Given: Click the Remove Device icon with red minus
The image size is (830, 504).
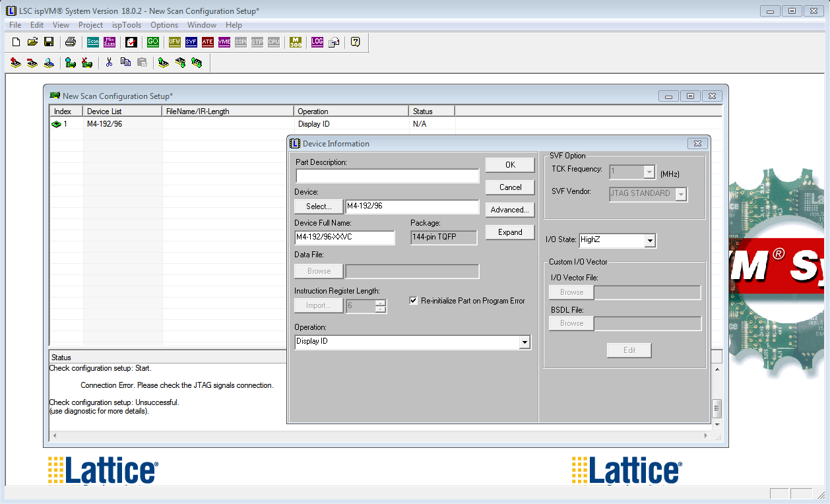Looking at the screenshot, I should pyautogui.click(x=32, y=63).
